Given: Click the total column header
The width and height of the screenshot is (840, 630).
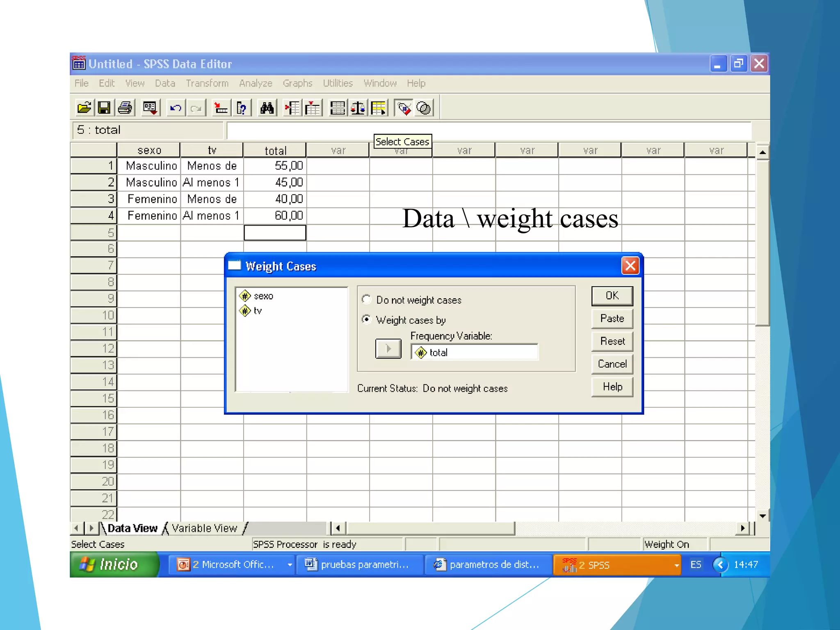Looking at the screenshot, I should 275,150.
